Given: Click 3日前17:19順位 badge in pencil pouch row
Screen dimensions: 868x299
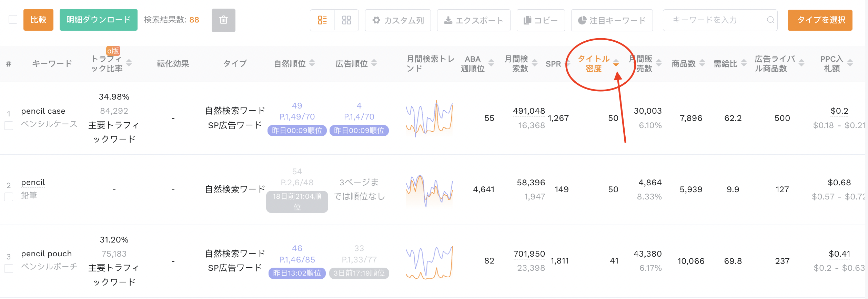Looking at the screenshot, I should click(359, 273).
